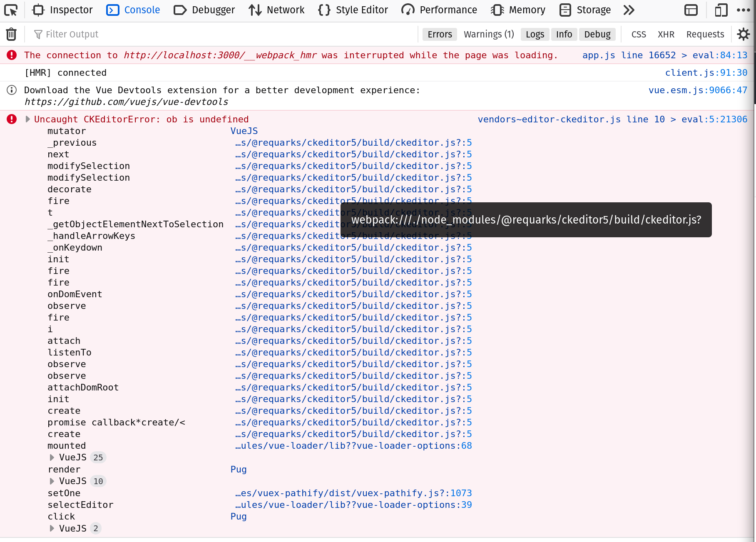Open the Network tab
756x542 pixels.
(276, 10)
